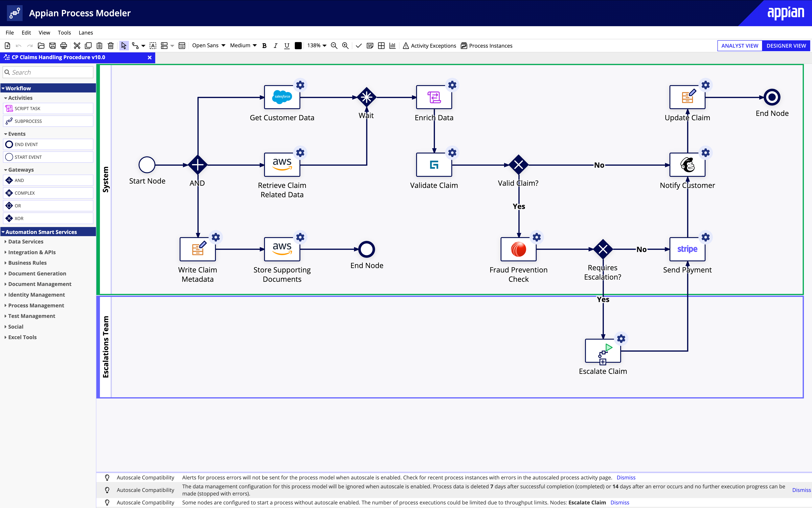Screen dimensions: 812x508
Task: Toggle bold text formatting
Action: pos(264,46)
